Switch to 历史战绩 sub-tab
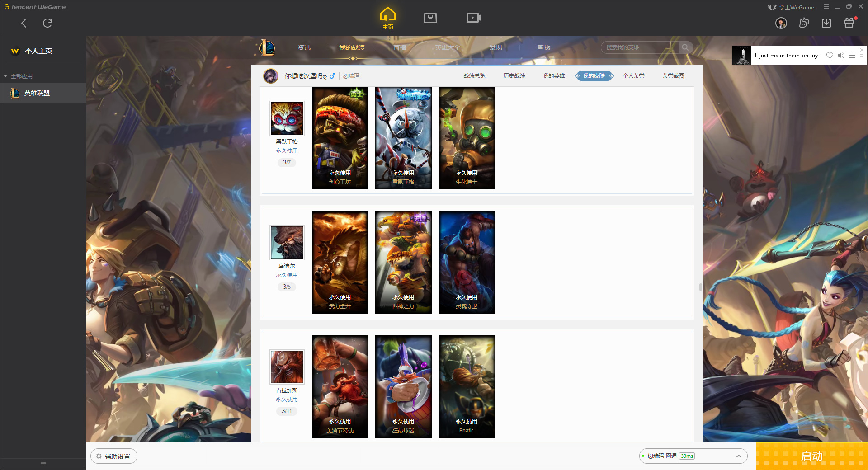This screenshot has height=470, width=868. [x=514, y=76]
